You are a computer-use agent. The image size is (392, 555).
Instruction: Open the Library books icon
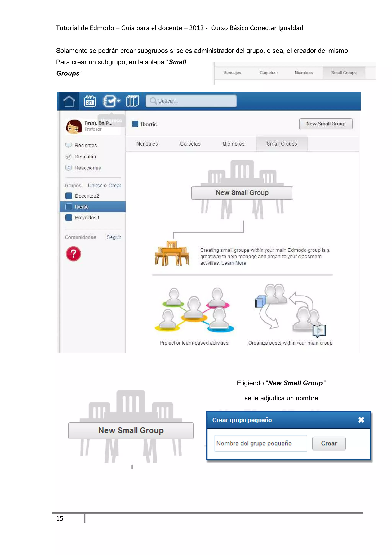(132, 101)
